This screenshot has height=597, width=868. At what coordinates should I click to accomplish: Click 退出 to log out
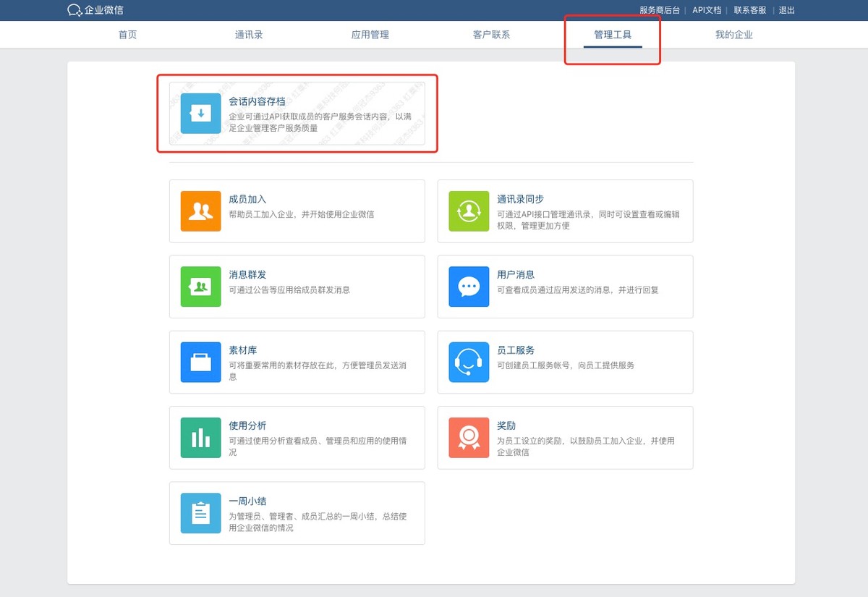point(786,10)
